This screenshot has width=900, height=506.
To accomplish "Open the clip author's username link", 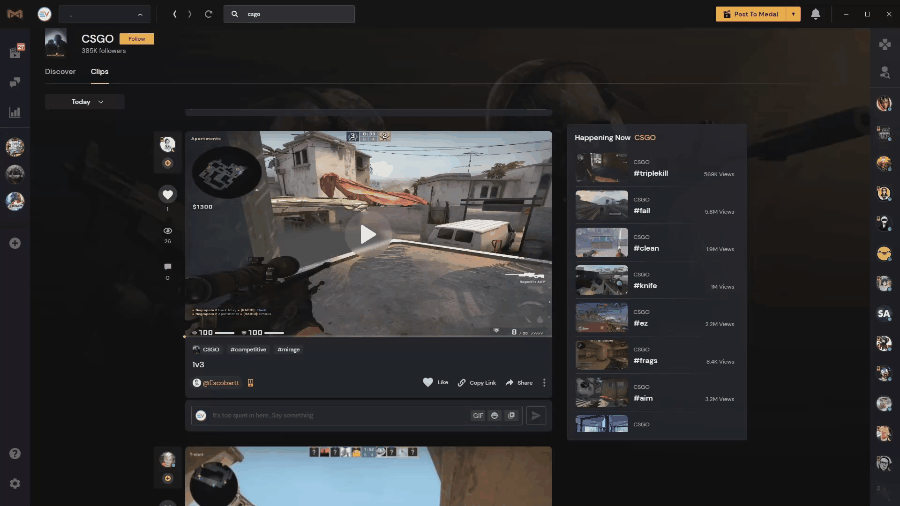I will pyautogui.click(x=220, y=383).
